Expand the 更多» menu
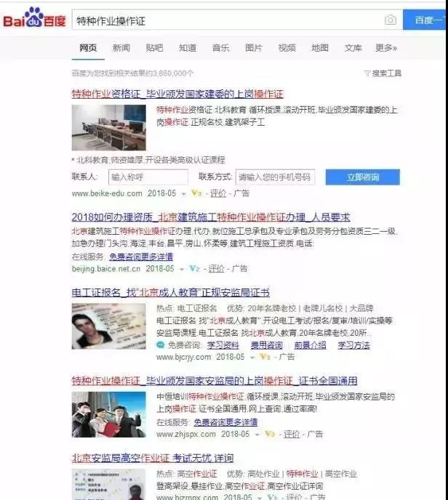The width and height of the screenshot is (448, 500). click(x=386, y=48)
